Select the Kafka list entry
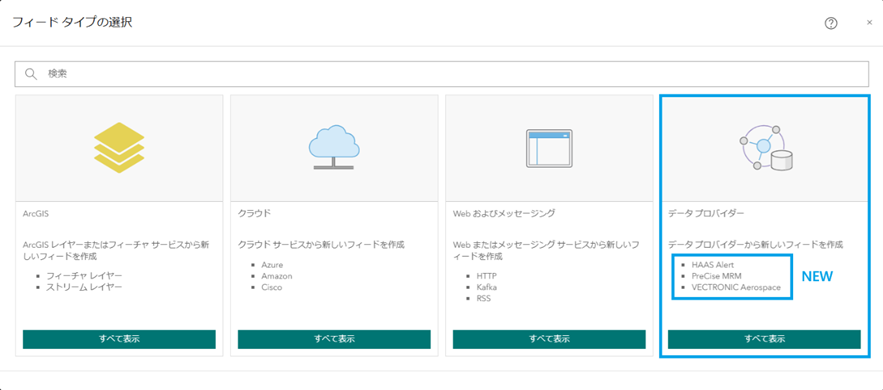The height and width of the screenshot is (390, 883). pos(487,287)
